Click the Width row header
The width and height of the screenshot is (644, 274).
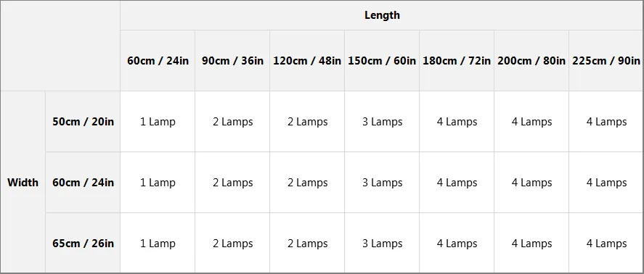tap(23, 182)
